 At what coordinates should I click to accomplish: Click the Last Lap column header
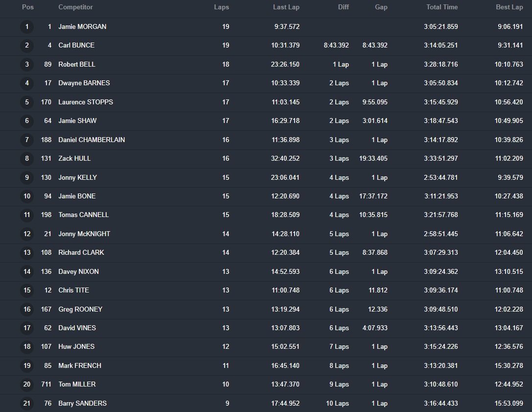coord(286,7)
